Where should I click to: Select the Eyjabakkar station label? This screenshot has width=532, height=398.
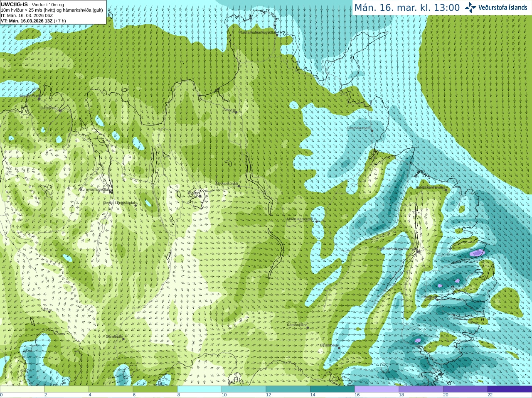tap(329, 345)
